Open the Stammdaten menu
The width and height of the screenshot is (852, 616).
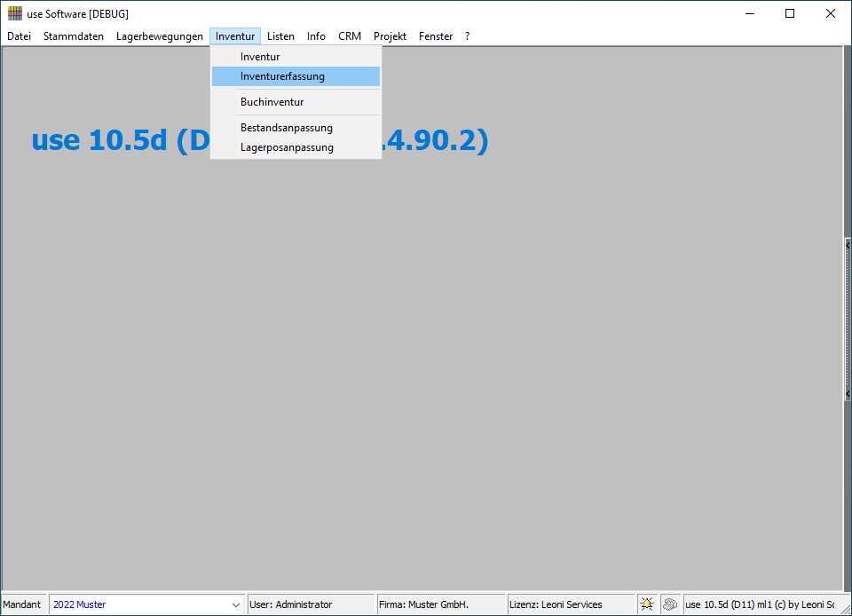(74, 36)
